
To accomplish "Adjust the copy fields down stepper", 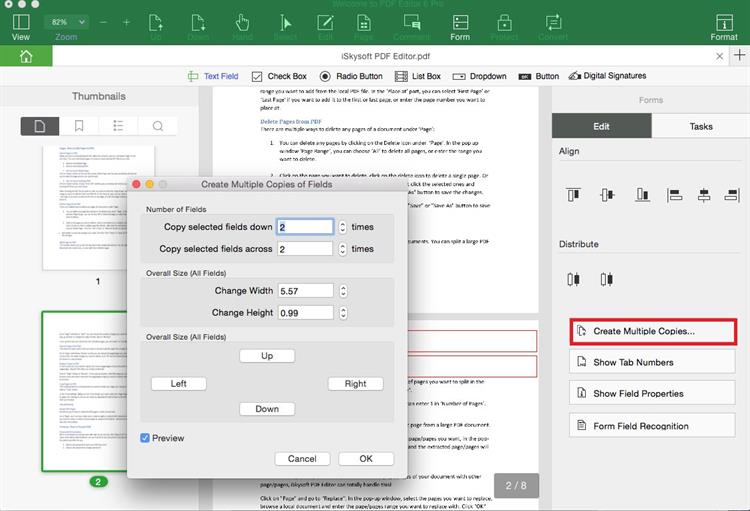I will coord(342,227).
